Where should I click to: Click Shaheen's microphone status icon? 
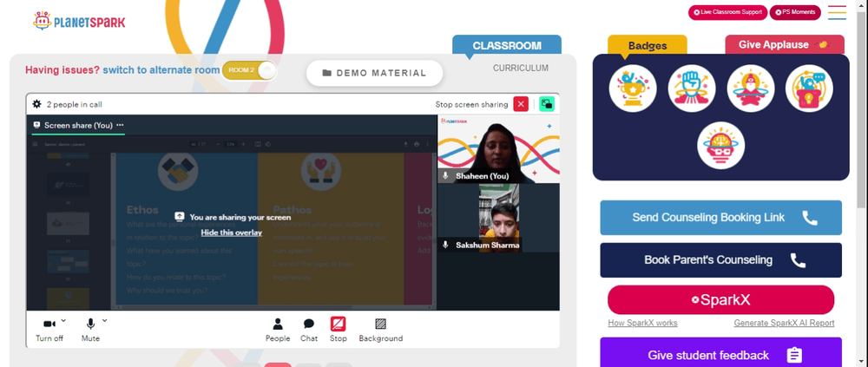pos(445,175)
